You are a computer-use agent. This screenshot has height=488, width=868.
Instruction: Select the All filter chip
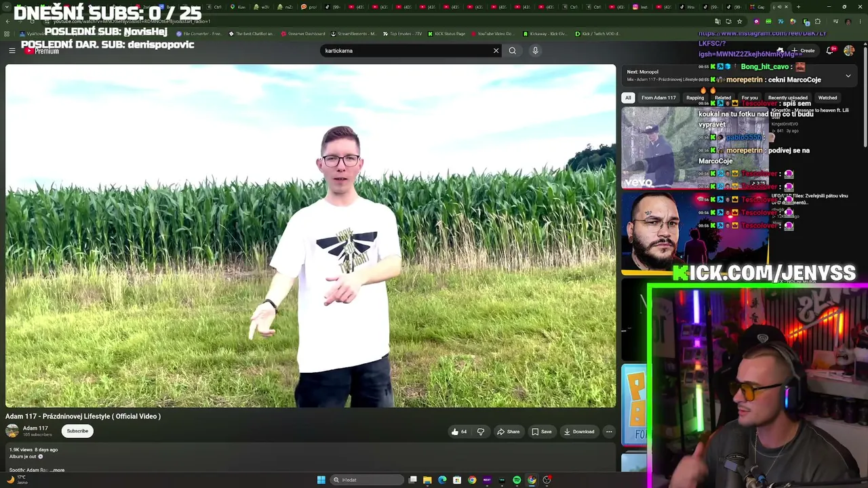(x=628, y=98)
